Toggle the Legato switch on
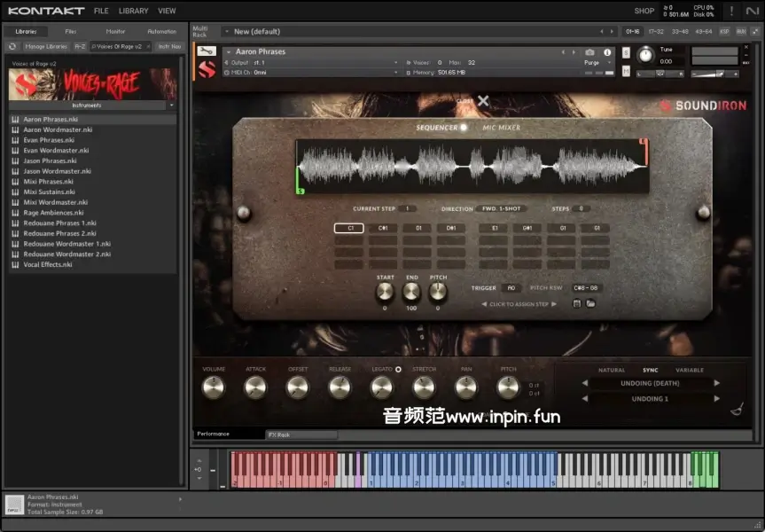 398,369
